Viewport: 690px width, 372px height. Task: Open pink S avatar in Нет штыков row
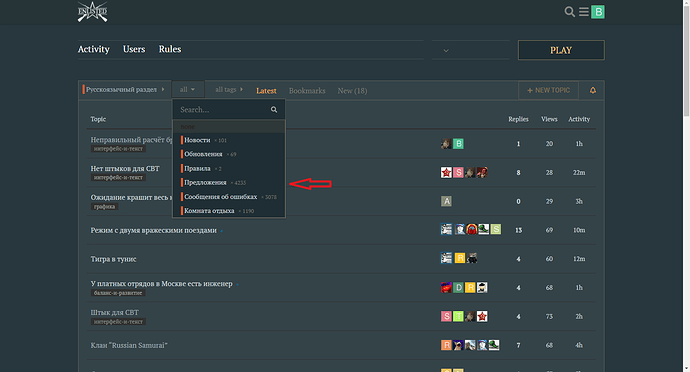click(x=458, y=173)
